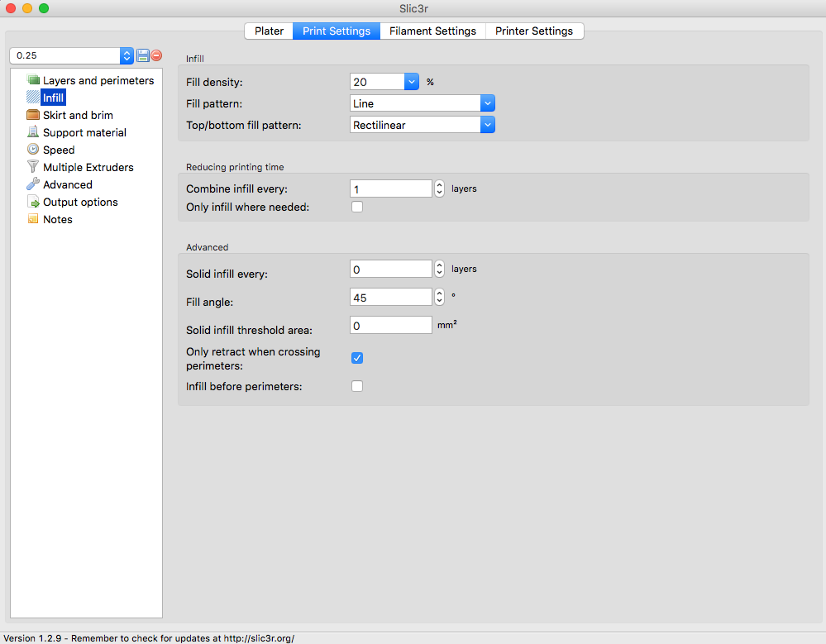
Task: Go to Speed settings
Action: coord(59,150)
